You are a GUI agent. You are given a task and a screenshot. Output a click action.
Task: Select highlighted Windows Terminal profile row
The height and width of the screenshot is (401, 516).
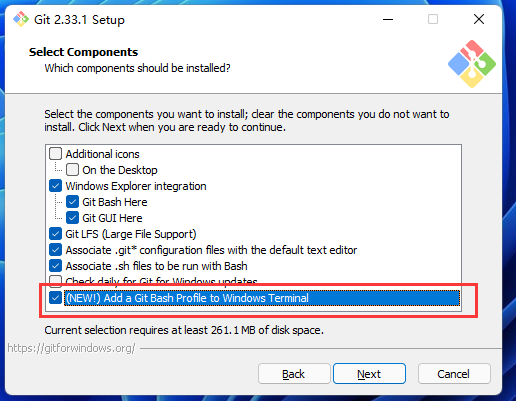click(x=262, y=298)
